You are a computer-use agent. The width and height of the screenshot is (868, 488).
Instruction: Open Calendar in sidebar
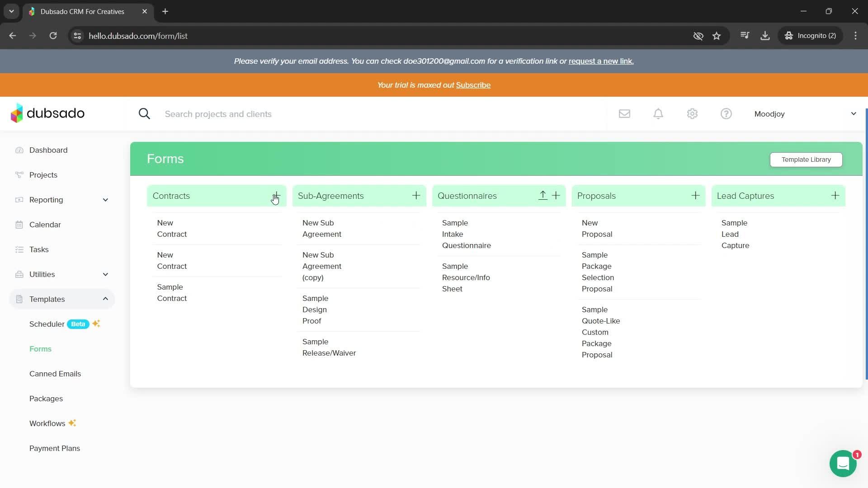click(45, 225)
